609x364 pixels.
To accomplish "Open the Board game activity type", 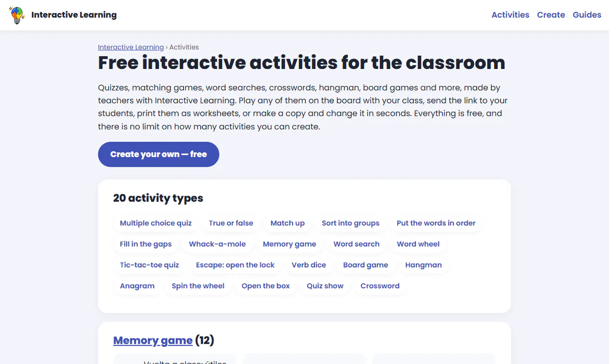I will pos(365,265).
